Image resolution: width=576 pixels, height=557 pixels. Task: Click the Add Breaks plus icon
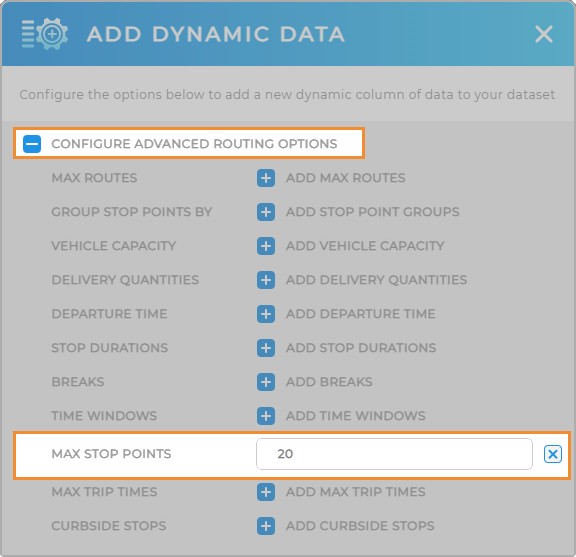coord(266,382)
